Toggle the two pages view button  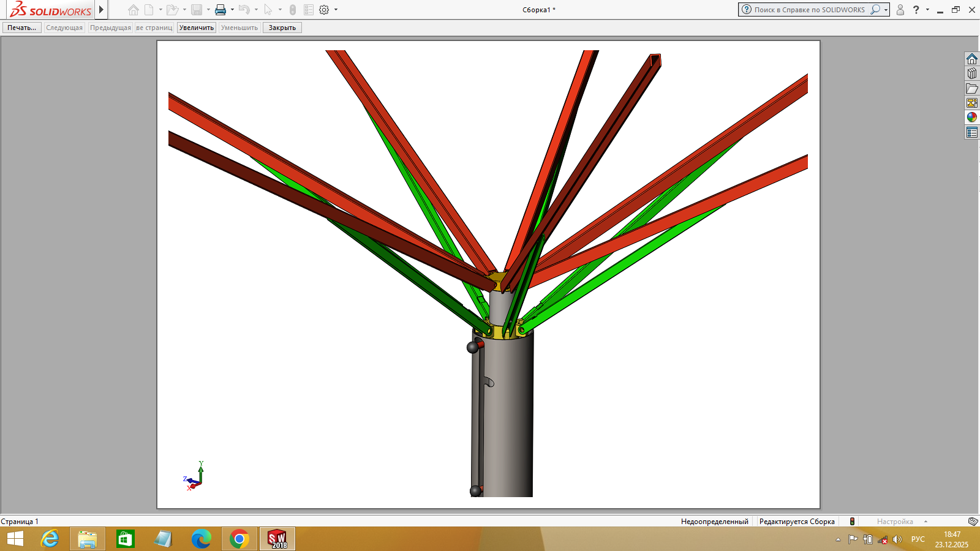(x=154, y=28)
